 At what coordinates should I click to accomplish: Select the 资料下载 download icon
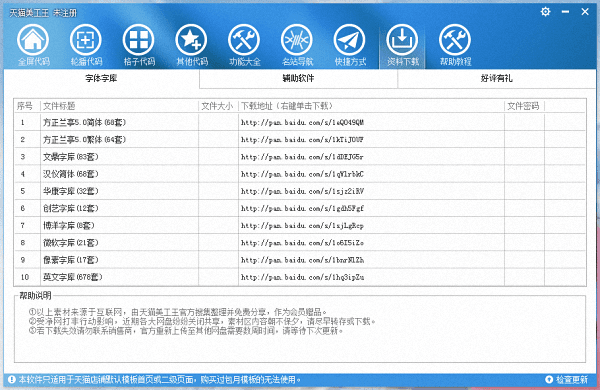pos(402,40)
